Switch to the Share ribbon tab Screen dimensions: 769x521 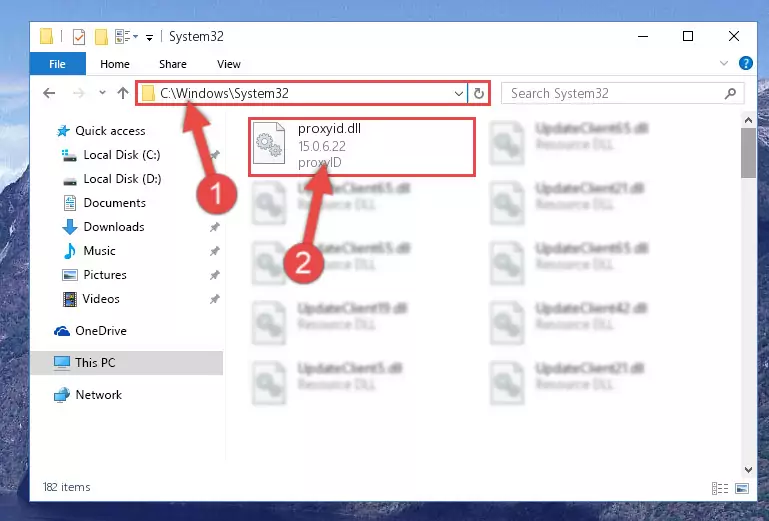point(173,64)
